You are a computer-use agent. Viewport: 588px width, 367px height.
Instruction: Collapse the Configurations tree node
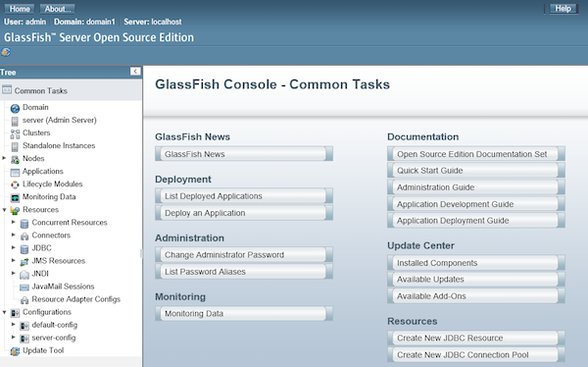click(x=4, y=312)
